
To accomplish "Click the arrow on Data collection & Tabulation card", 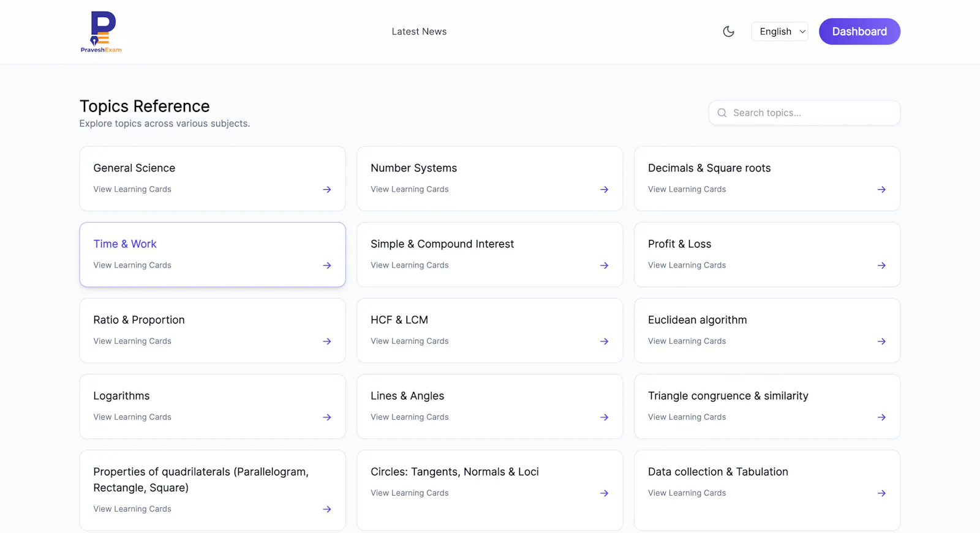I will [881, 493].
